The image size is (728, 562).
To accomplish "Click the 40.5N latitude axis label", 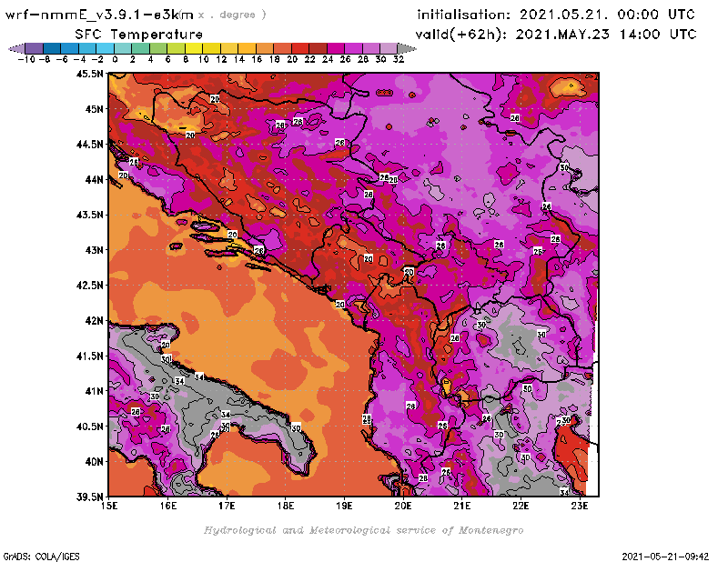I will point(89,427).
